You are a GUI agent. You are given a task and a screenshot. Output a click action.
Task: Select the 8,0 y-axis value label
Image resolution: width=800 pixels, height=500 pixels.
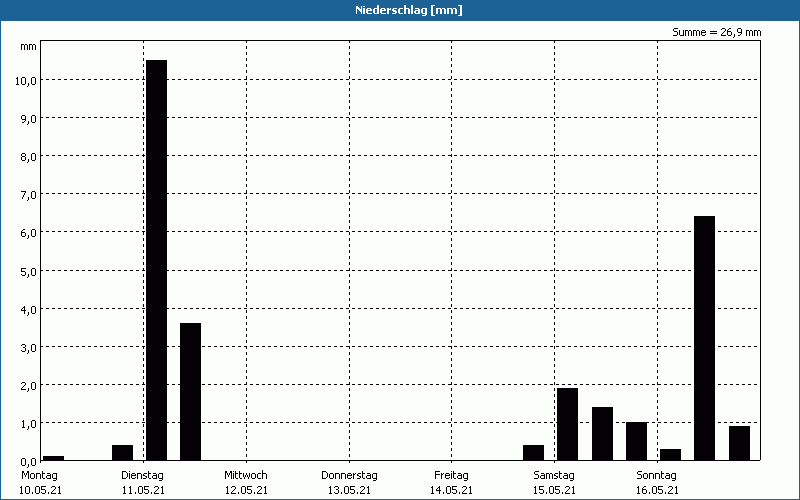[28, 157]
